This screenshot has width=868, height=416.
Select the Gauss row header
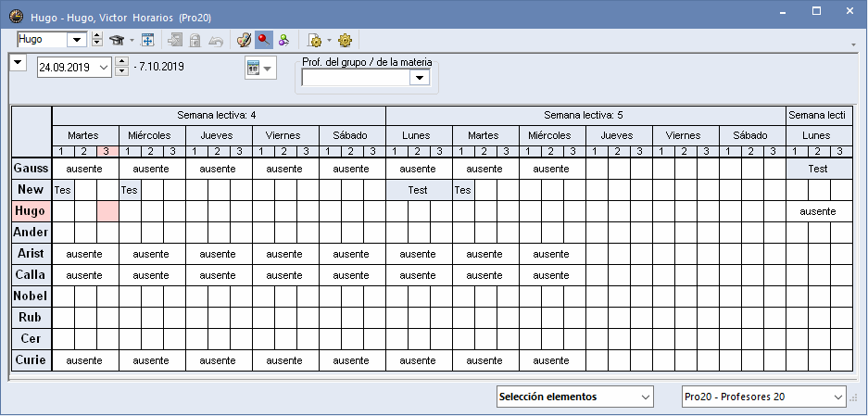pyautogui.click(x=31, y=169)
